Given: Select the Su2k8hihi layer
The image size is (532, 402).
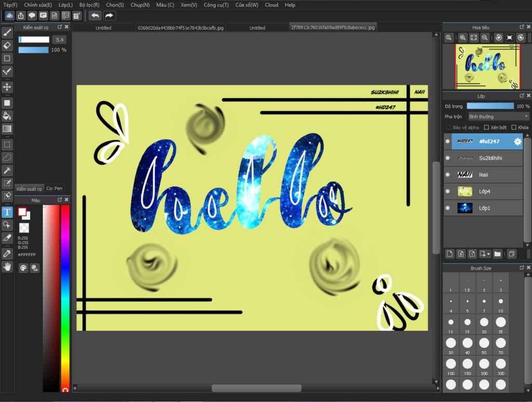Looking at the screenshot, I should (x=490, y=158).
